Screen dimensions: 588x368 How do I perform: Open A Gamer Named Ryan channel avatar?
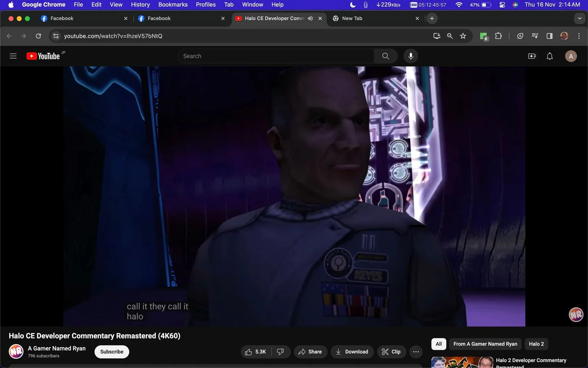point(16,352)
